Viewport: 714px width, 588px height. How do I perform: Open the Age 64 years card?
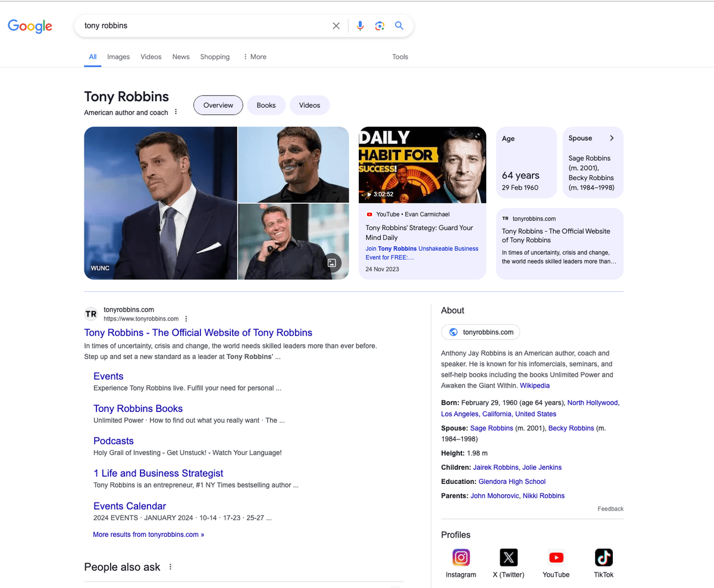pyautogui.click(x=527, y=162)
